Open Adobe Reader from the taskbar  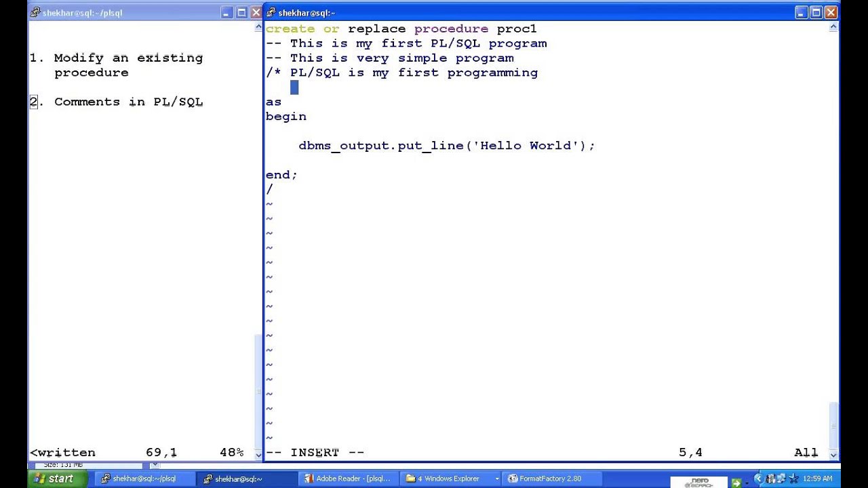(349, 479)
